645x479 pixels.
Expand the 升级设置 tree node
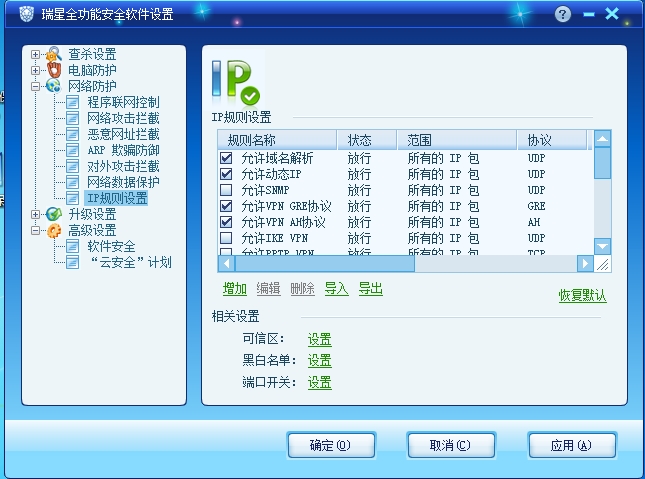[x=35, y=214]
